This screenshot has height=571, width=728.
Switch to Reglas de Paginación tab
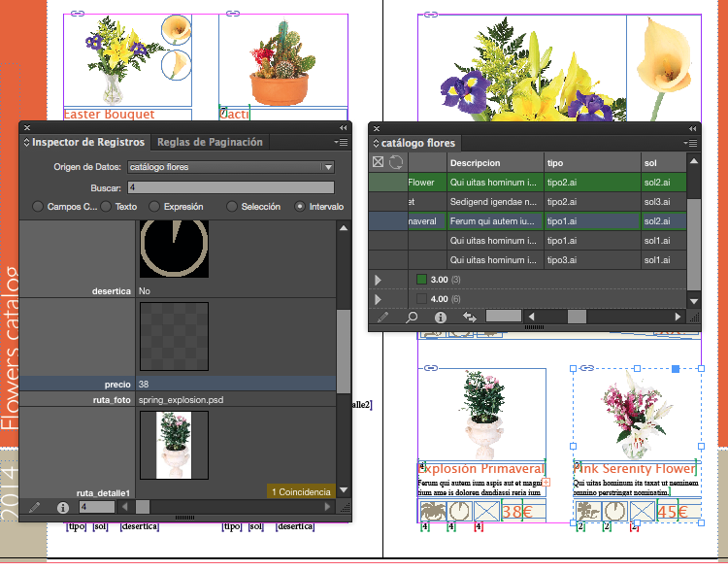click(x=210, y=142)
